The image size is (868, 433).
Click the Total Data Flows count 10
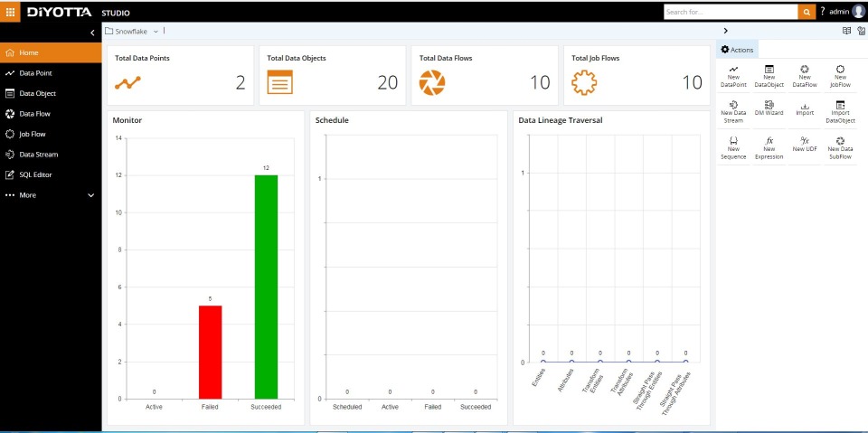[540, 82]
